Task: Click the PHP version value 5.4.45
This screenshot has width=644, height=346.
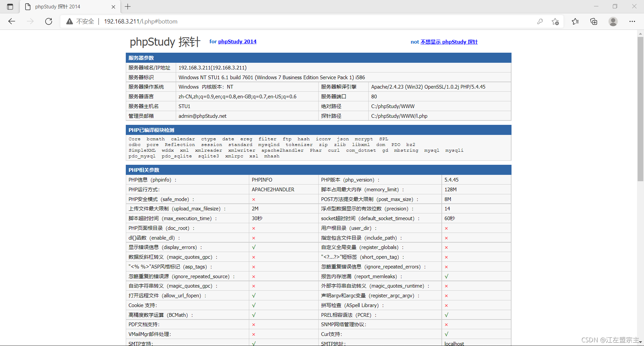Action: pos(451,180)
